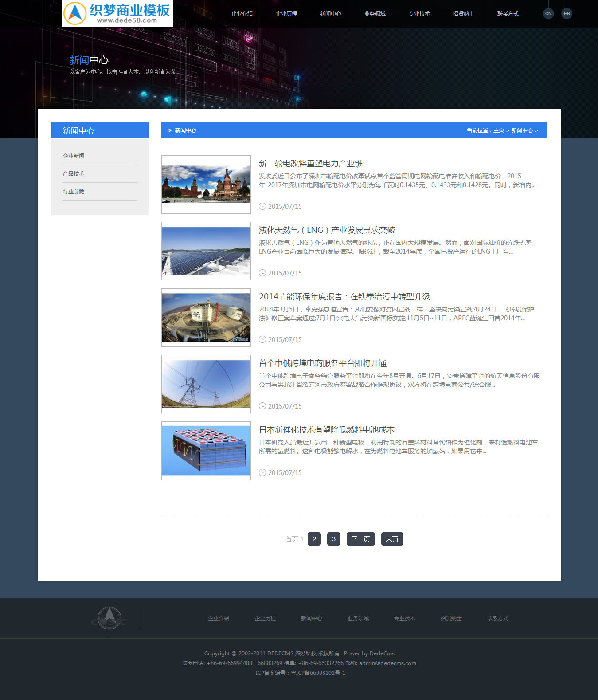Click the solar panel rooftop thumbnail

click(206, 251)
